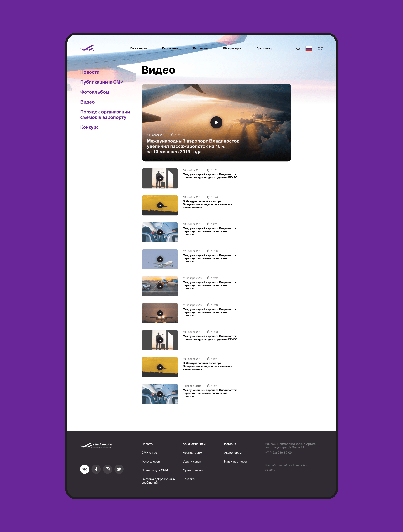Open the Партнерам menu

coord(200,48)
